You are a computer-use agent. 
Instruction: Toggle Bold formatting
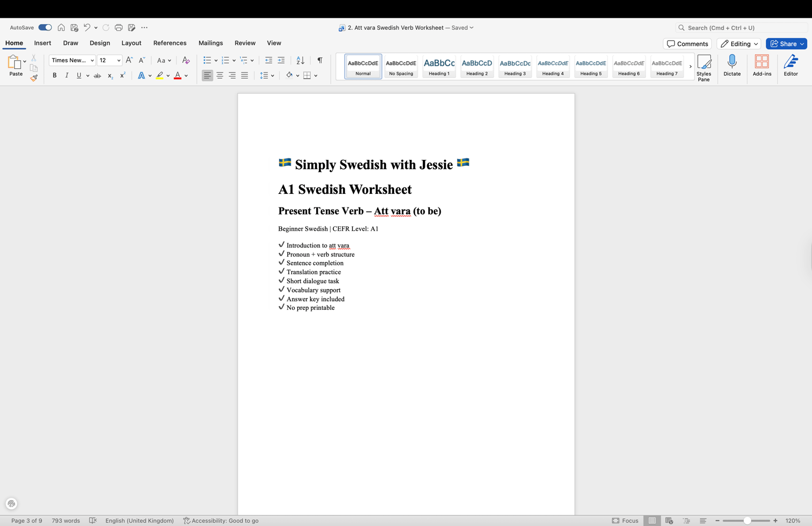point(55,76)
